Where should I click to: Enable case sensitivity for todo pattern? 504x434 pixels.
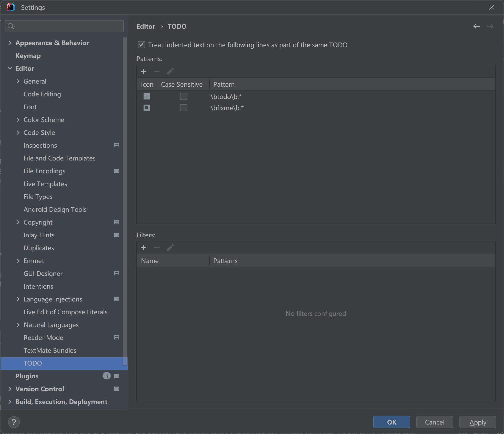tap(184, 96)
